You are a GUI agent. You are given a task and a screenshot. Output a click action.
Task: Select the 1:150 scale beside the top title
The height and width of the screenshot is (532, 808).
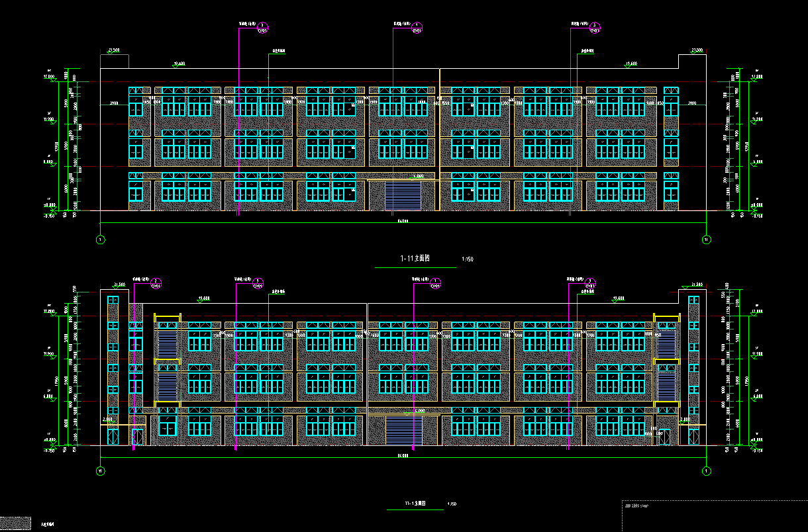point(466,260)
